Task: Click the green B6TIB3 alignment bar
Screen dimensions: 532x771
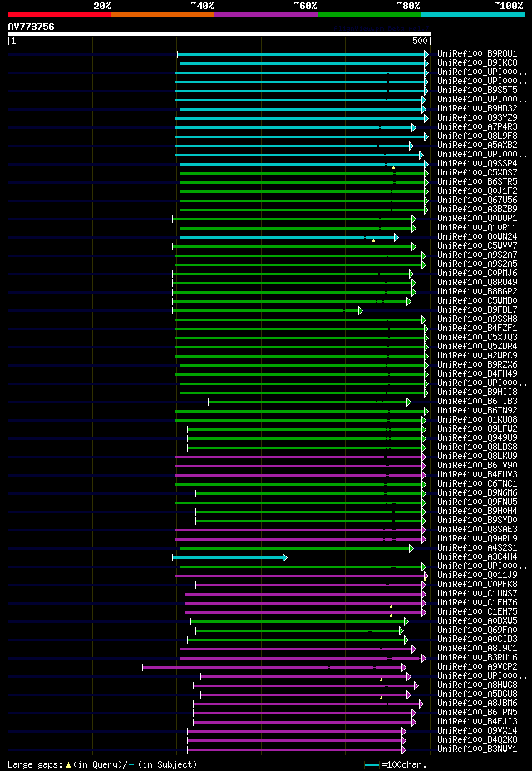Action: [308, 403]
